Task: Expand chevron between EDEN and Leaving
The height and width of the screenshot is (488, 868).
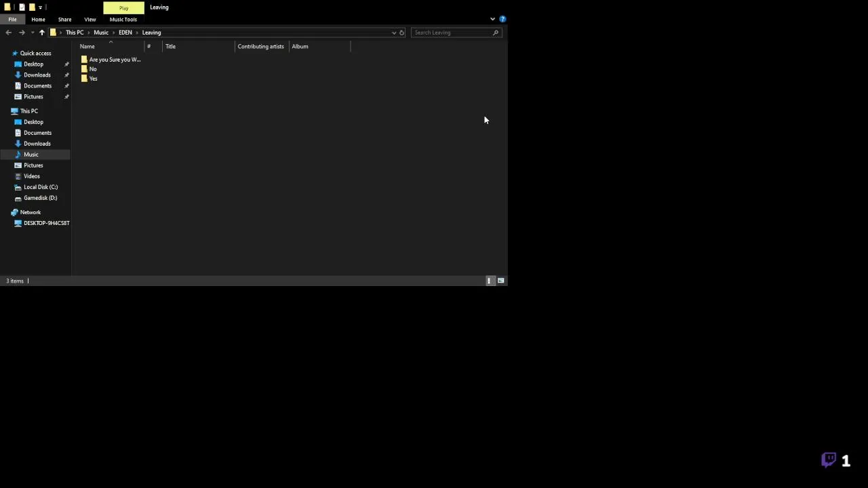Action: (137, 33)
